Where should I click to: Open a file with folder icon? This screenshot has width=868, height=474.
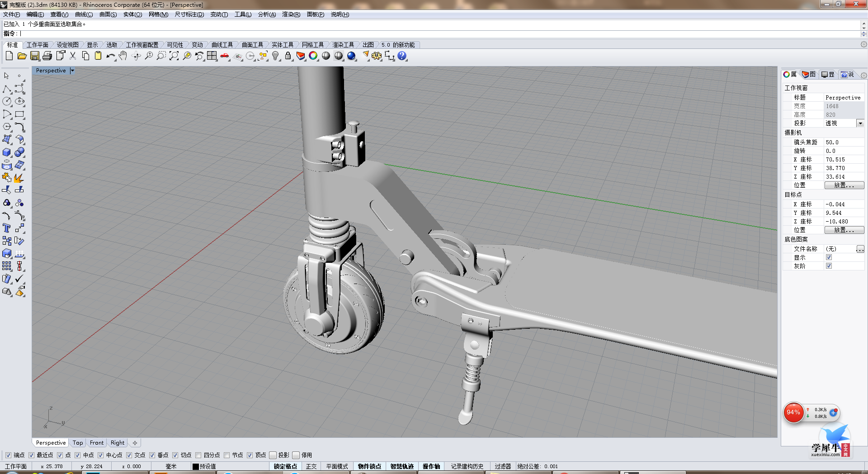pos(22,56)
